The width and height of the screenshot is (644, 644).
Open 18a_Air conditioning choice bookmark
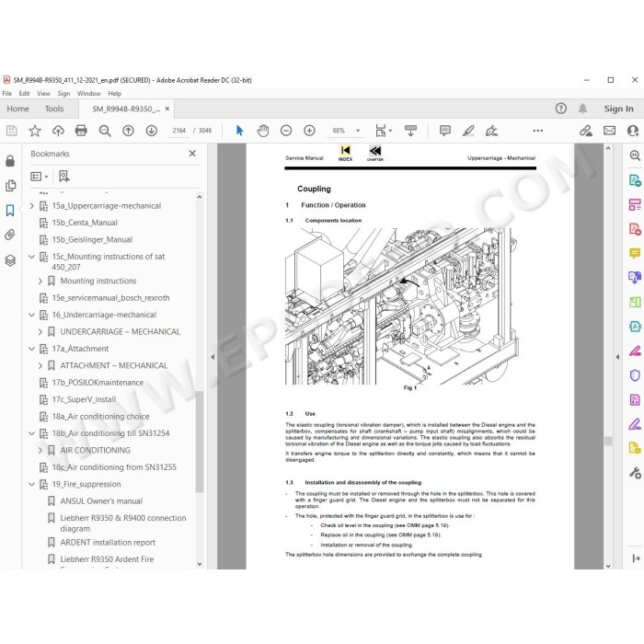[x=100, y=417]
